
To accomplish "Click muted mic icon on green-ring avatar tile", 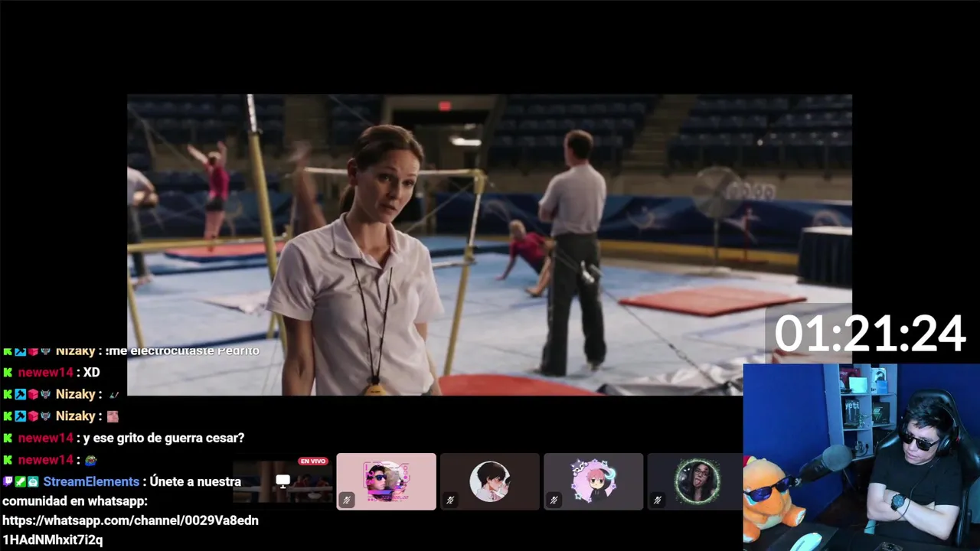I will coord(657,500).
